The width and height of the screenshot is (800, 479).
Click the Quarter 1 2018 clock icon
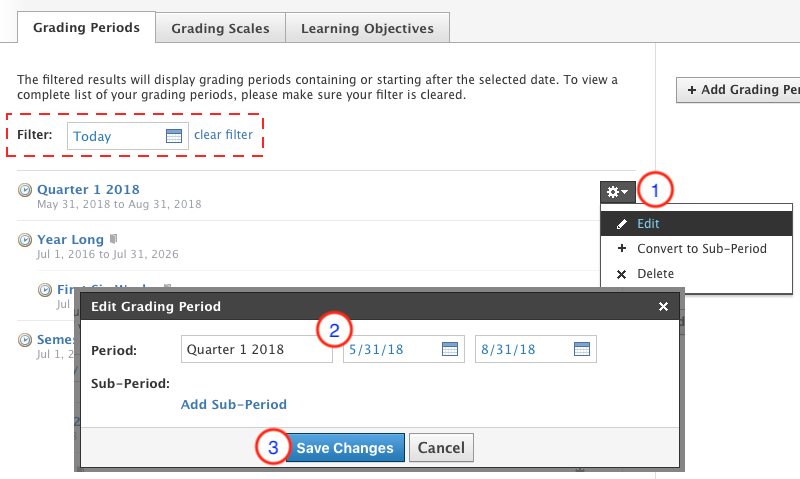(25, 190)
